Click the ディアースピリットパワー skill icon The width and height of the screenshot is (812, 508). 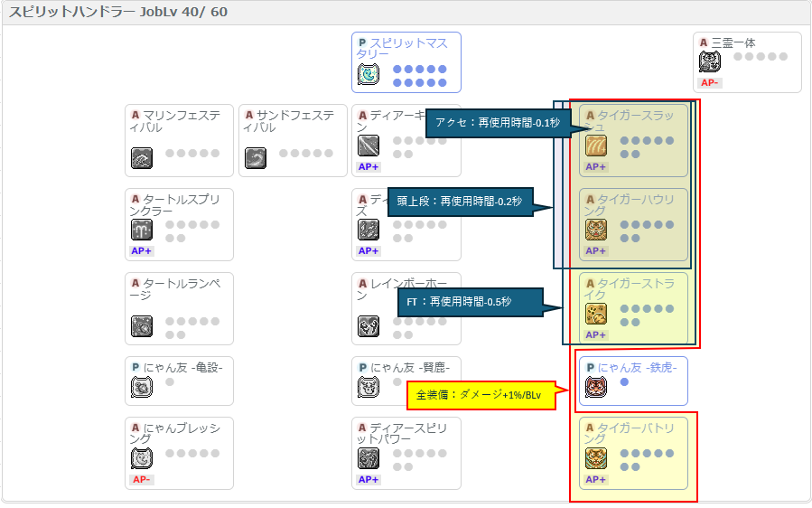[x=369, y=458]
